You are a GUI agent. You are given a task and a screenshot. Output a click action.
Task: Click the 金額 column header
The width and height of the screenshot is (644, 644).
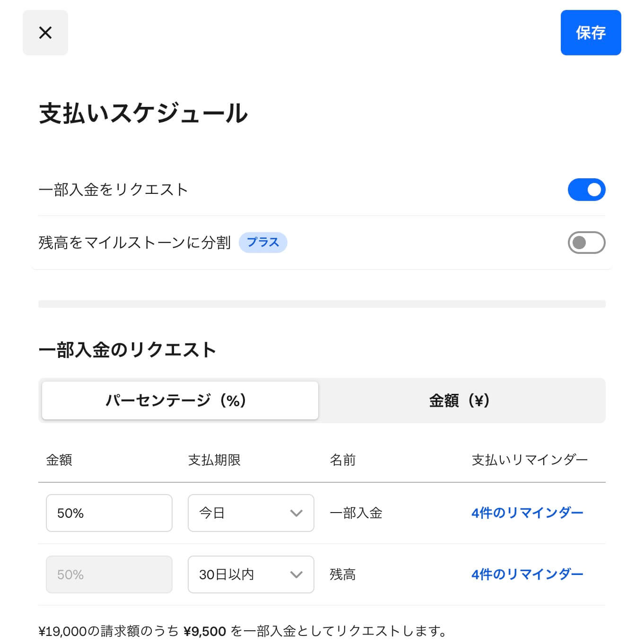[59, 460]
